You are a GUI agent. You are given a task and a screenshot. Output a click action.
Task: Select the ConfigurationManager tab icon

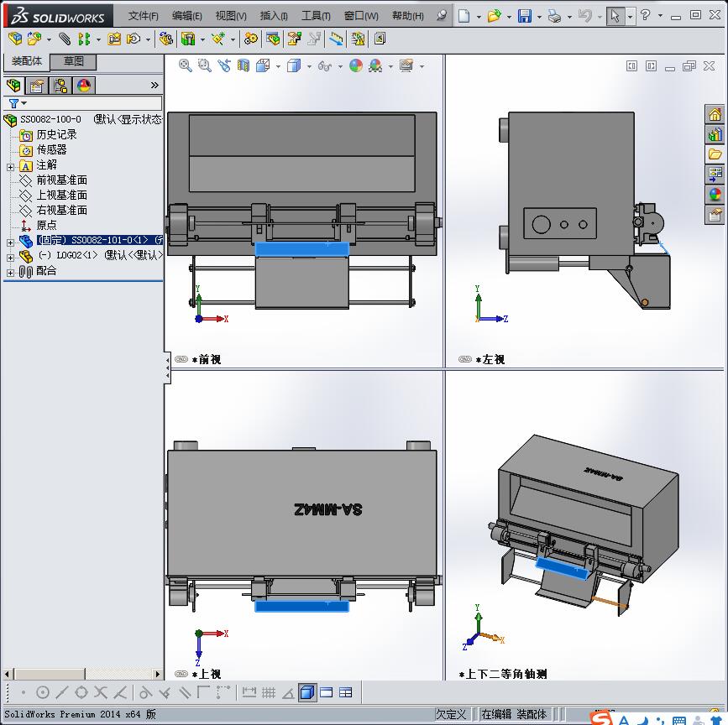coord(60,86)
